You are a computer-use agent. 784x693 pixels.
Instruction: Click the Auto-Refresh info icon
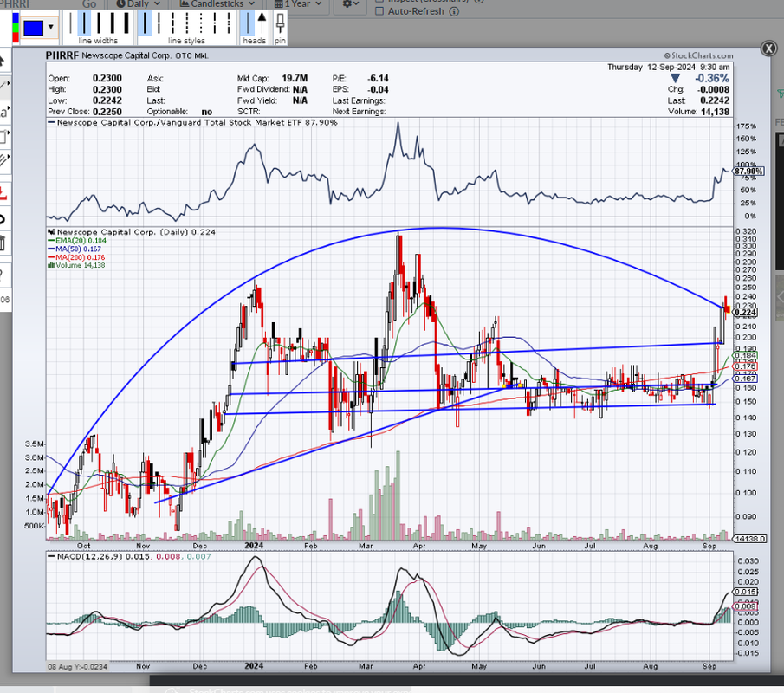[x=454, y=11]
